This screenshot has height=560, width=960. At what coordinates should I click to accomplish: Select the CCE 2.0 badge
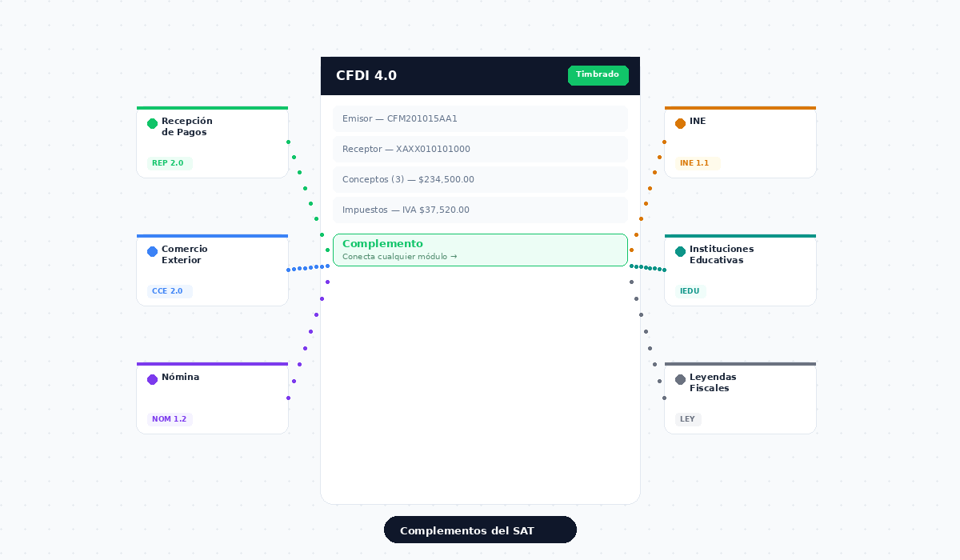pos(169,291)
